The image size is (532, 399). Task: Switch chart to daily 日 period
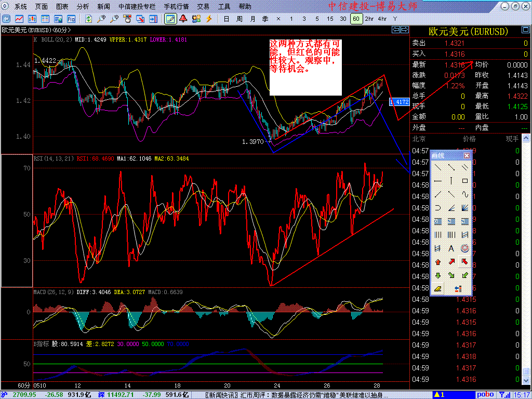point(227,19)
